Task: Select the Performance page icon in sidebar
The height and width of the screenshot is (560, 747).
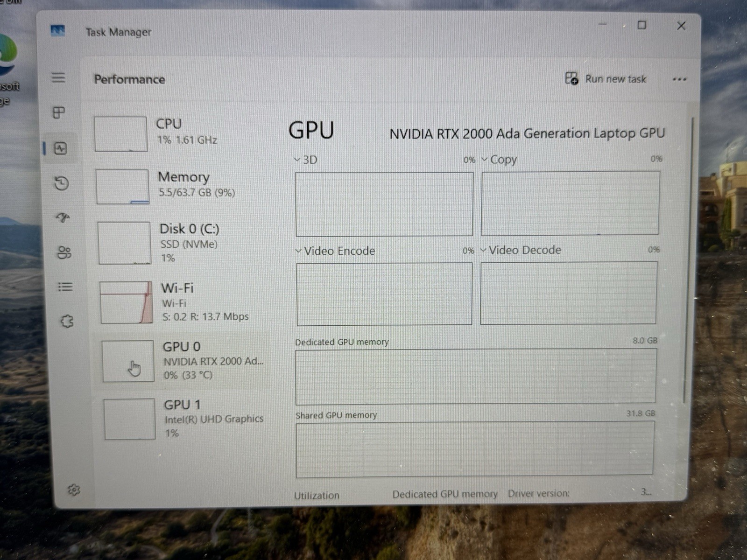Action: click(61, 149)
